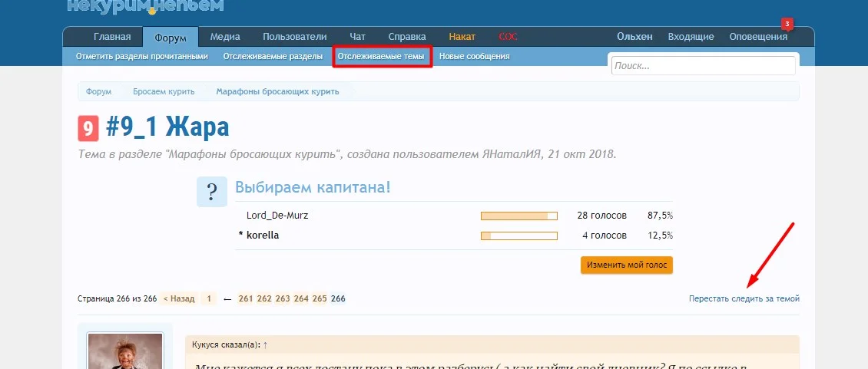The height and width of the screenshot is (369, 868).
Task: Open Отслеживаемые темы
Action: [382, 57]
